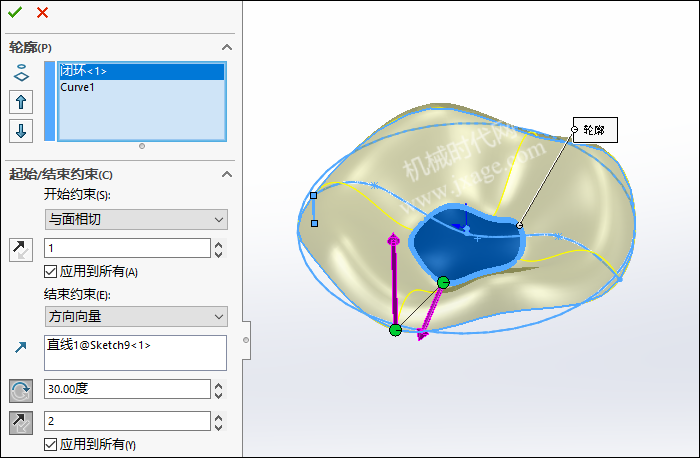Click the upper green connector point on model
The width and height of the screenshot is (700, 458).
(x=443, y=282)
